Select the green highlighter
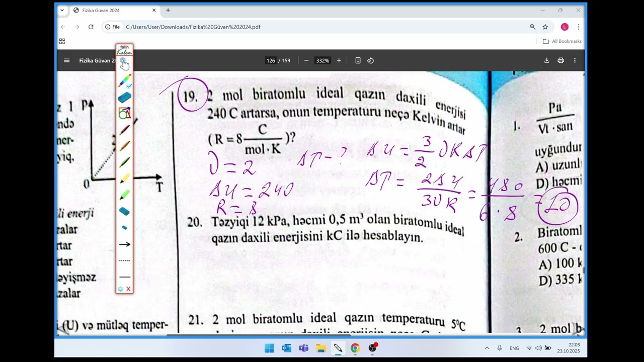 (124, 195)
